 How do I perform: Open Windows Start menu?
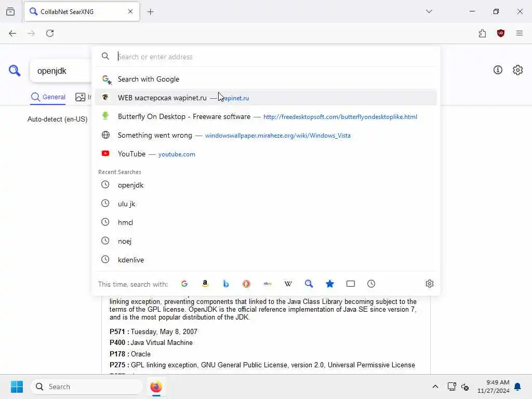(x=17, y=387)
